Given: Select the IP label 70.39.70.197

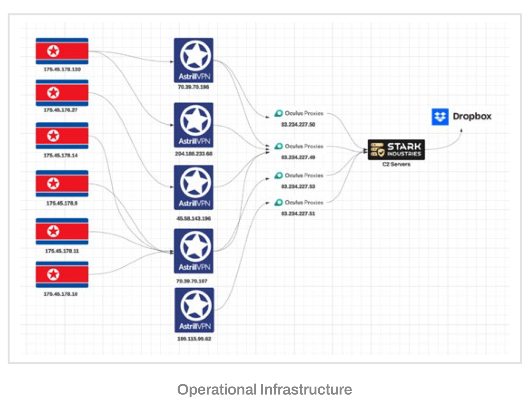Looking at the screenshot, I should 192,281.
